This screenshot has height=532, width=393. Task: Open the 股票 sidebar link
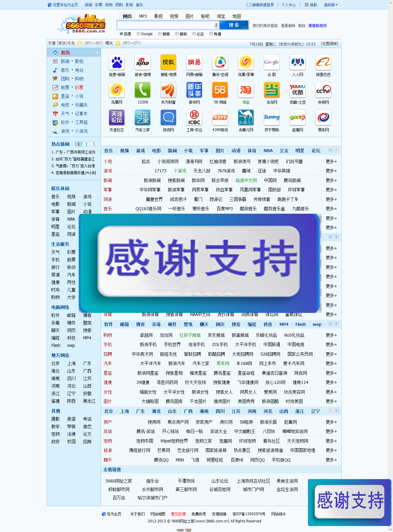click(65, 87)
